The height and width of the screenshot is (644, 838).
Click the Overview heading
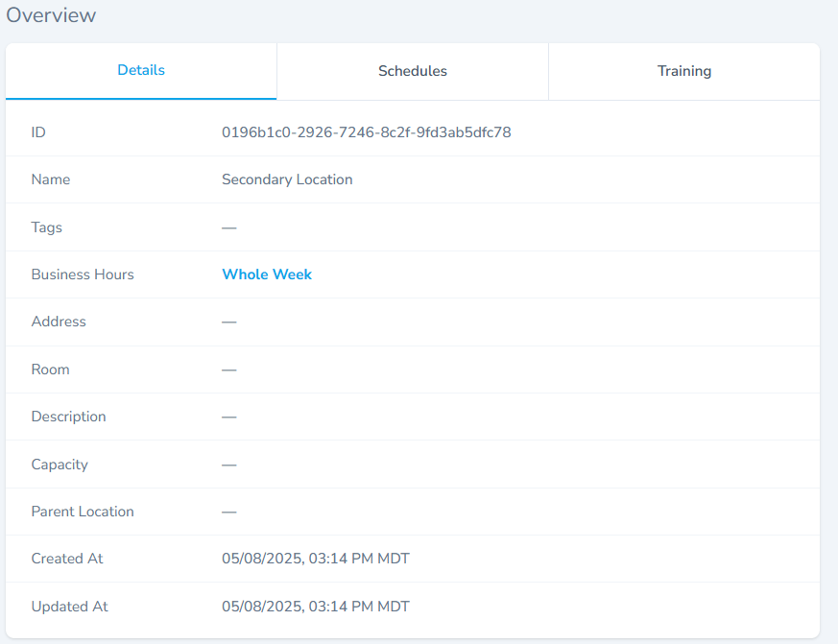click(x=51, y=15)
